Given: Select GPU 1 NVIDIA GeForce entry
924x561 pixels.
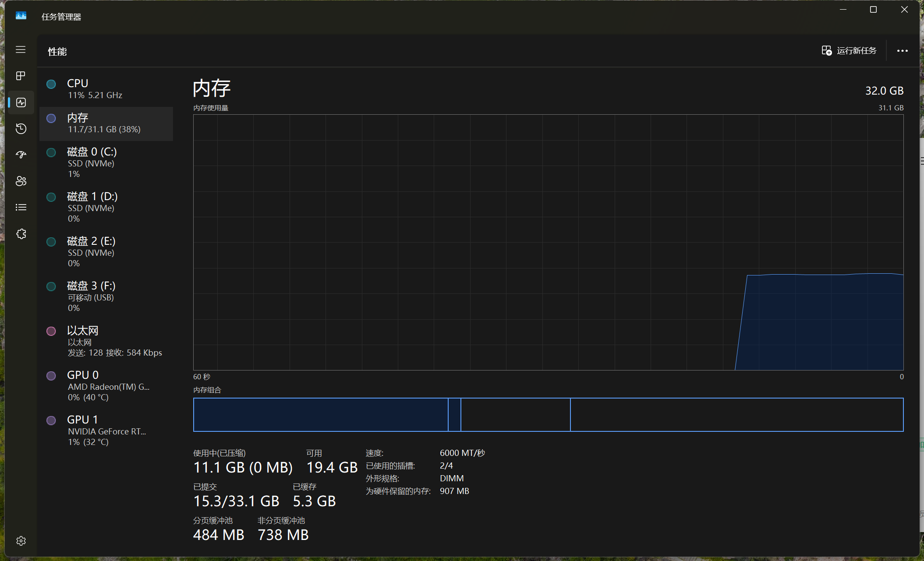Looking at the screenshot, I should pos(106,430).
